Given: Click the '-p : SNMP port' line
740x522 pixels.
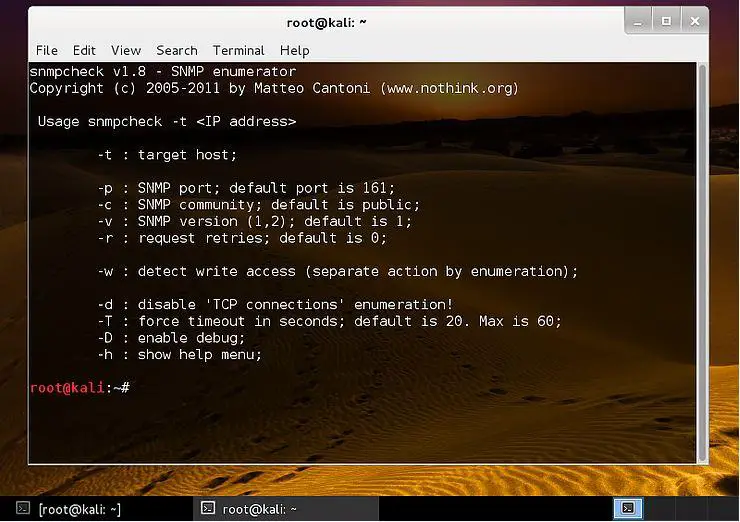Looking at the screenshot, I should click(246, 188).
